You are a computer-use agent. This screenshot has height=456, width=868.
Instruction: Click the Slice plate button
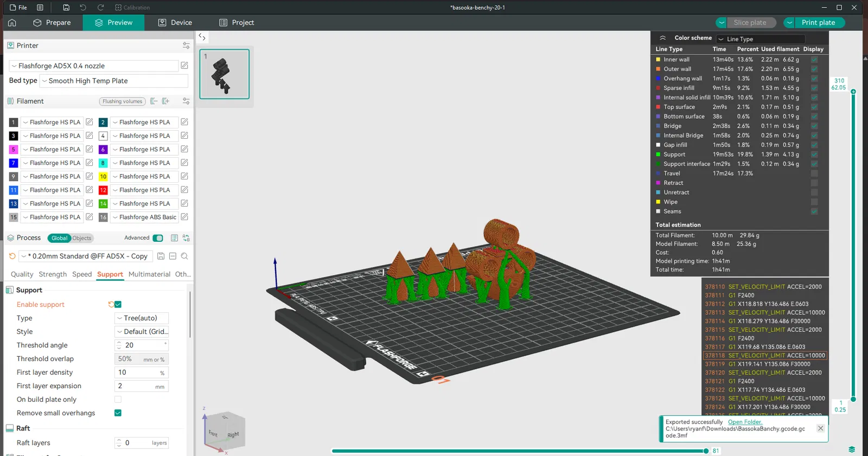click(751, 23)
